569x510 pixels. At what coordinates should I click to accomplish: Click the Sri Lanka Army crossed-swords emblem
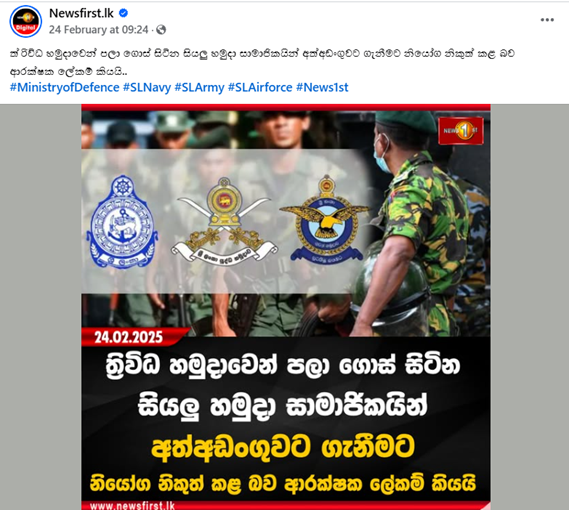coord(224,221)
